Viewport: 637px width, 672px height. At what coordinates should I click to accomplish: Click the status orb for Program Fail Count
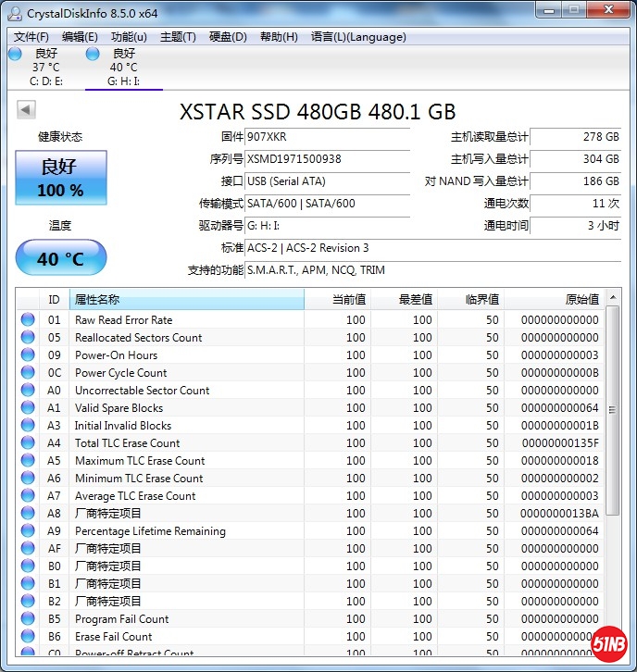pyautogui.click(x=28, y=619)
